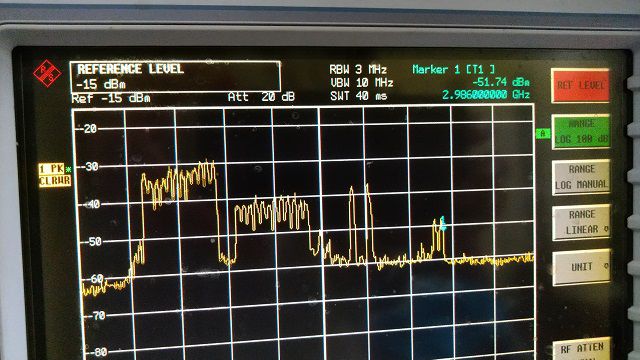Choose the RANGE LOG MANUAL softkey
Image resolution: width=640 pixels, height=360 pixels.
coord(581,177)
